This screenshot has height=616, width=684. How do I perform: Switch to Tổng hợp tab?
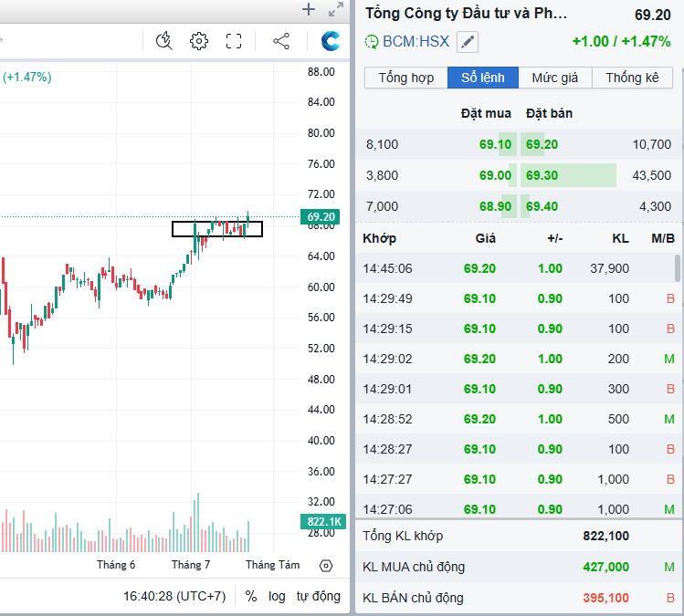pos(406,78)
